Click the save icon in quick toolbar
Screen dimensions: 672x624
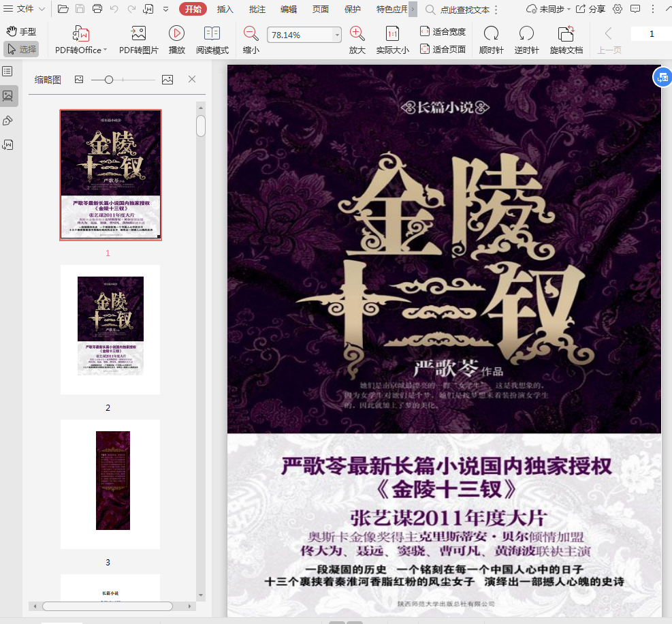(x=80, y=9)
